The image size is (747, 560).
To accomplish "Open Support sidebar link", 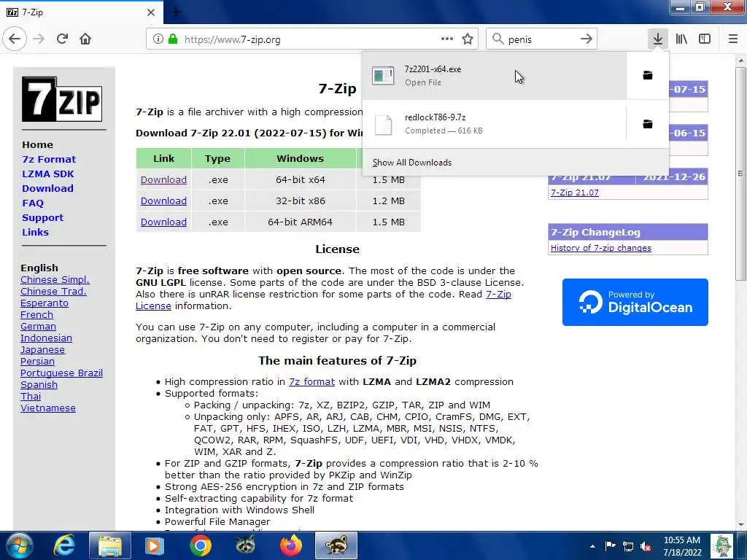I will click(42, 217).
